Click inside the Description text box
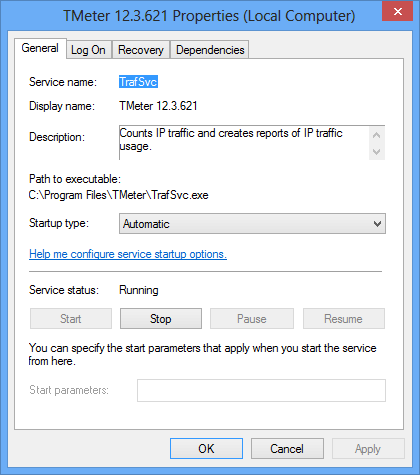The height and width of the screenshot is (475, 420). [x=244, y=143]
